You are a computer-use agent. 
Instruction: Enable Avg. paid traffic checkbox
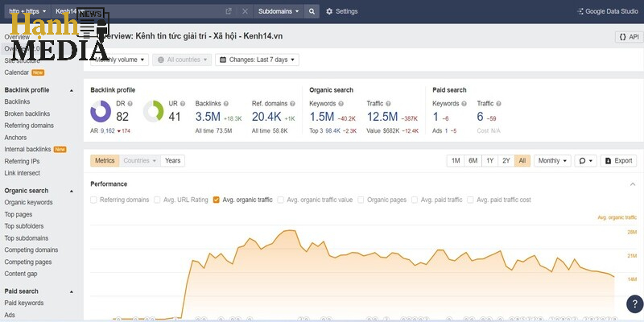(x=415, y=200)
